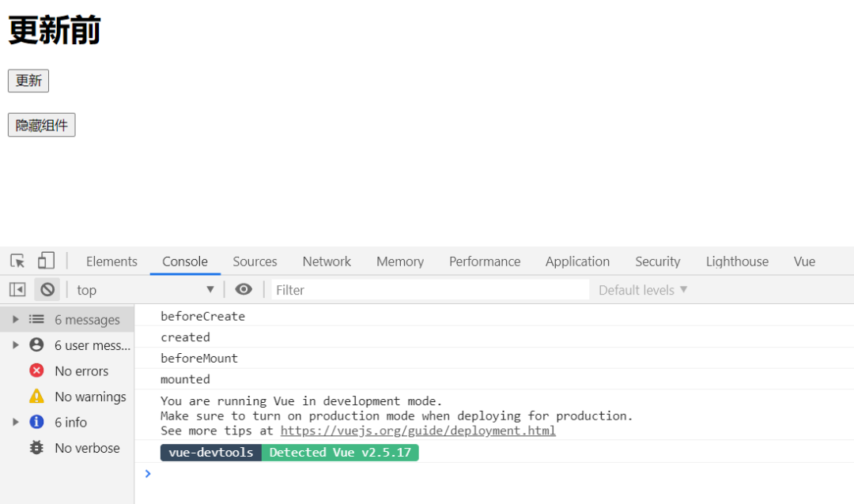This screenshot has height=504, width=854.
Task: Toggle the device toolbar icon
Action: point(47,261)
